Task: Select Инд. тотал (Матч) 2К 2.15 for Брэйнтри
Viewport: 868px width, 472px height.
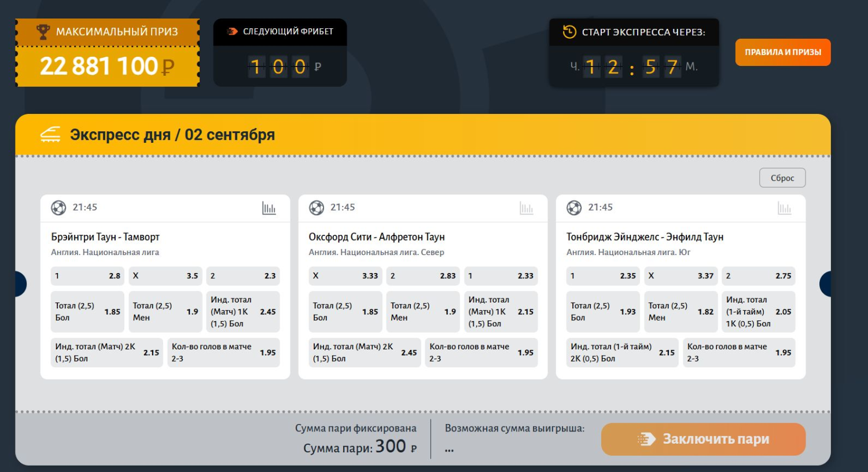Action: [x=107, y=353]
